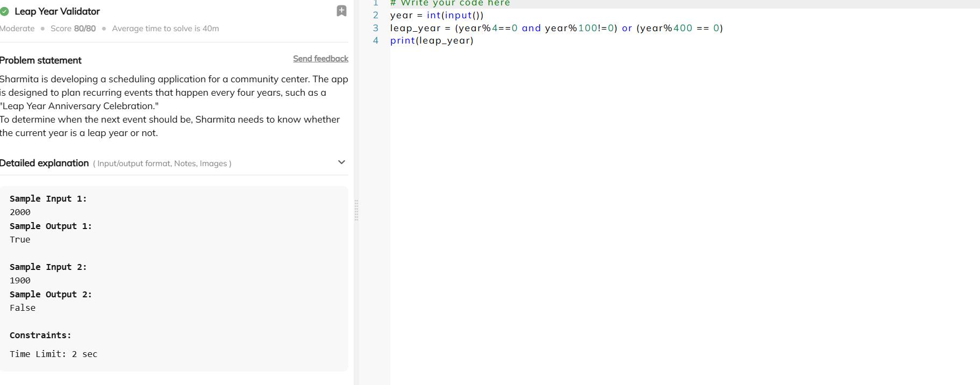Screen dimensions: 980x385
Task: Click the green solved checkmark icon
Action: coord(5,11)
